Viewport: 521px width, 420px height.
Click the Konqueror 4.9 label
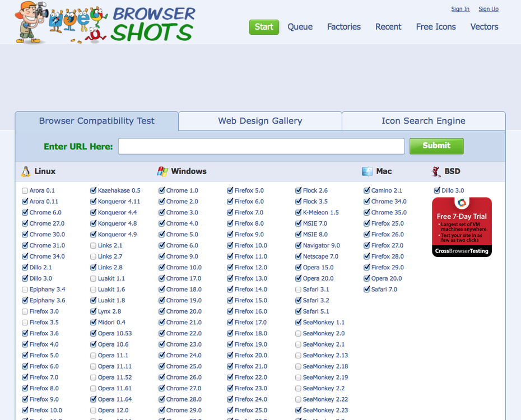tap(117, 235)
